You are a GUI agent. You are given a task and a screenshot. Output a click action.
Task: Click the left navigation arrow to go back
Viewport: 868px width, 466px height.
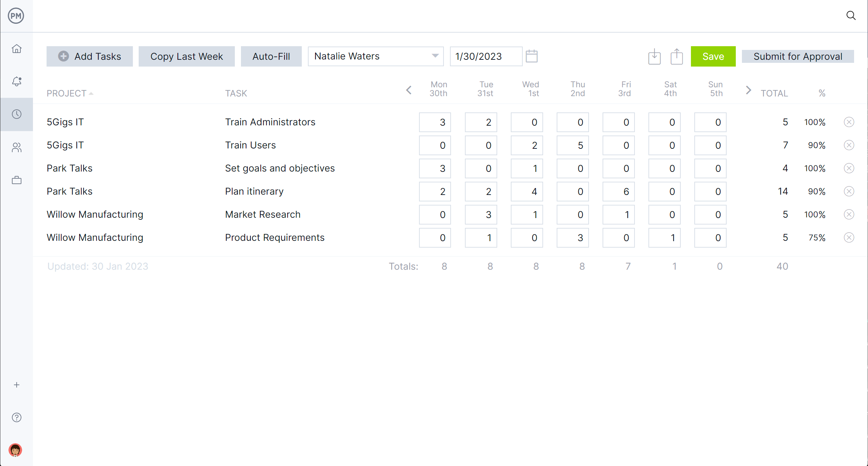[409, 90]
